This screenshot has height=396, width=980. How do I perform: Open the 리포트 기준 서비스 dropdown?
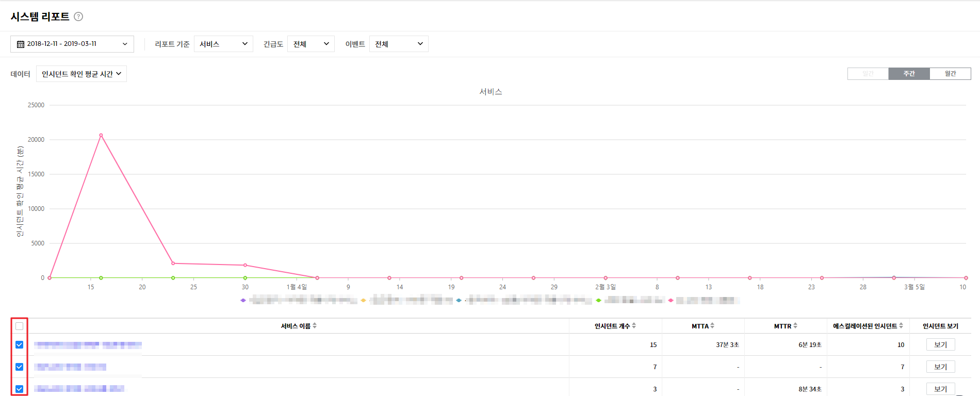coord(223,44)
